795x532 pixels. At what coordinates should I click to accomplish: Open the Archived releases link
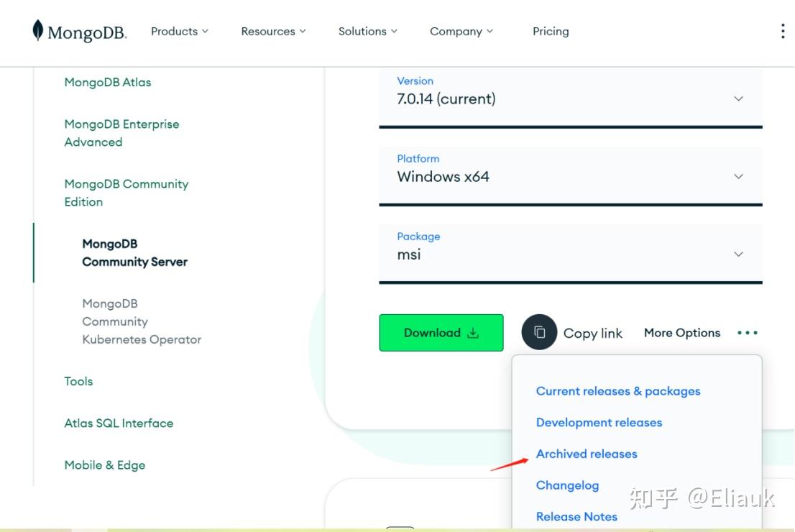tap(586, 454)
